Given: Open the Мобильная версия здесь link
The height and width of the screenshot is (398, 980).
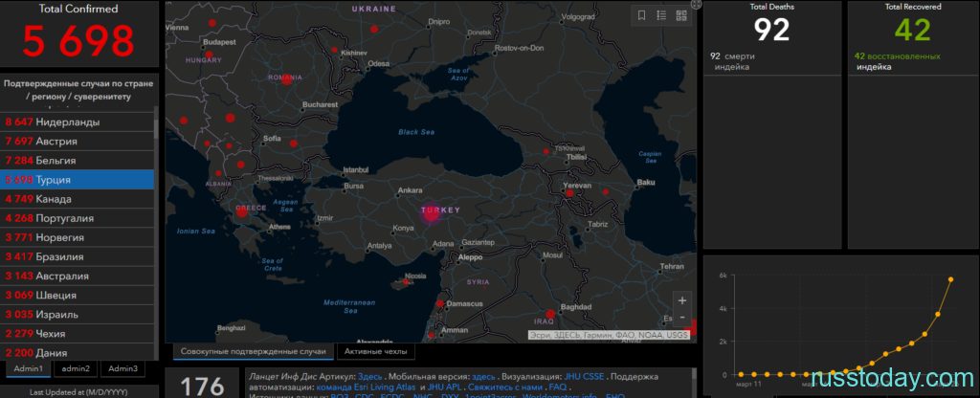Looking at the screenshot, I should (x=483, y=377).
